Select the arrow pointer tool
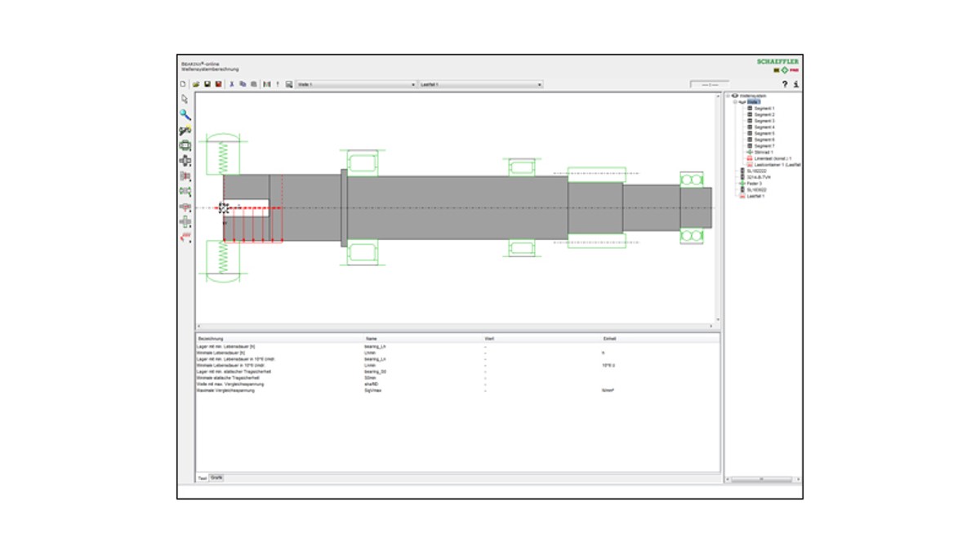 (185, 100)
